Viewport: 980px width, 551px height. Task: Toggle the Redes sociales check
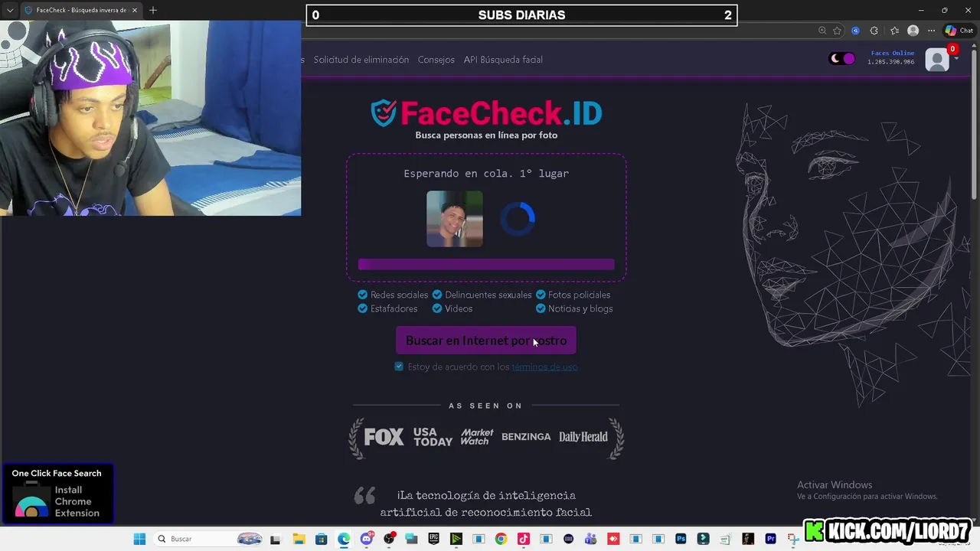pos(363,295)
